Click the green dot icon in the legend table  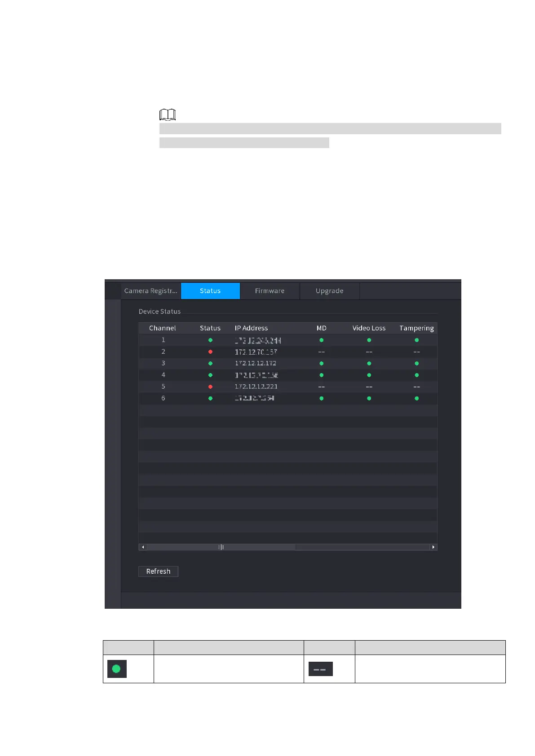tap(117, 669)
